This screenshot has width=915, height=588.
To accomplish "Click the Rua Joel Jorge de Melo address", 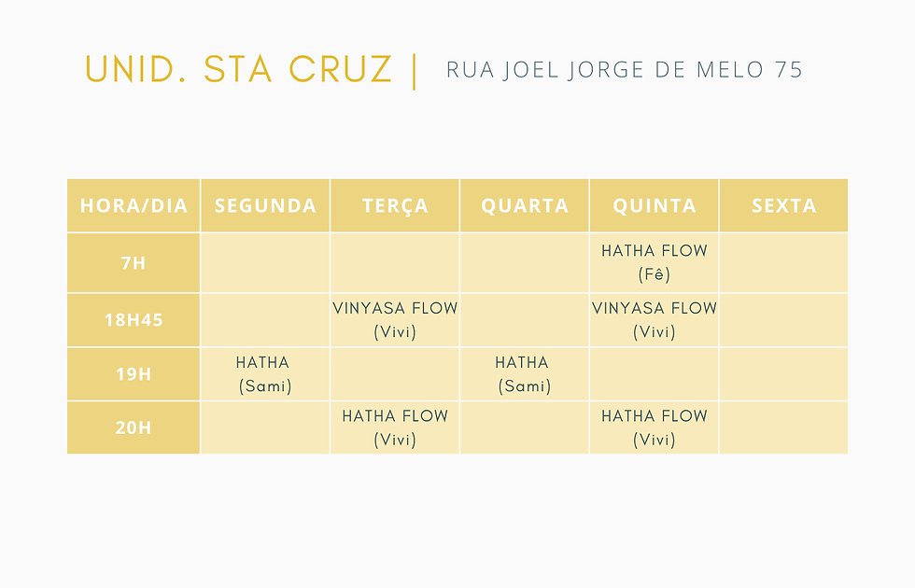I will pyautogui.click(x=625, y=70).
